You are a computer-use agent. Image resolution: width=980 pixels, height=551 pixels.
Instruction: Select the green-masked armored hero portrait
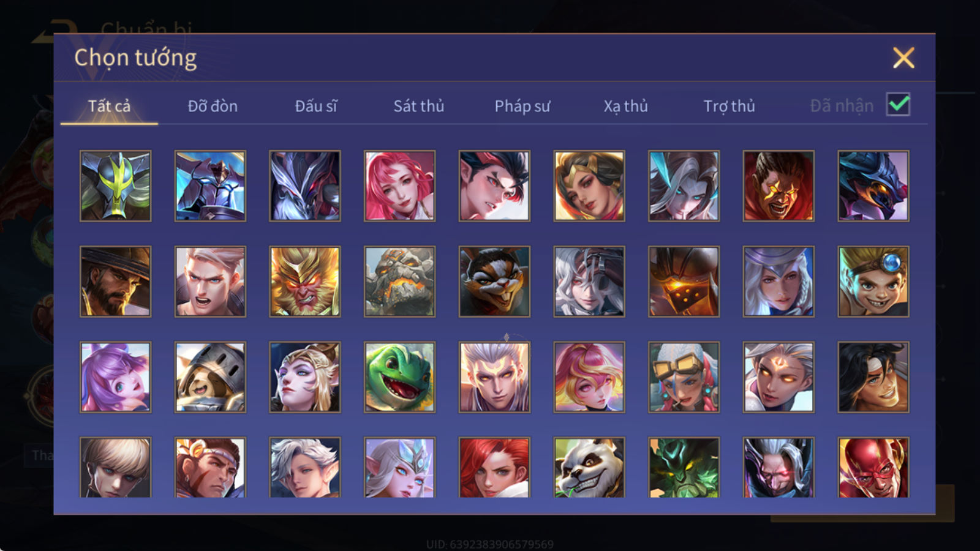(115, 186)
